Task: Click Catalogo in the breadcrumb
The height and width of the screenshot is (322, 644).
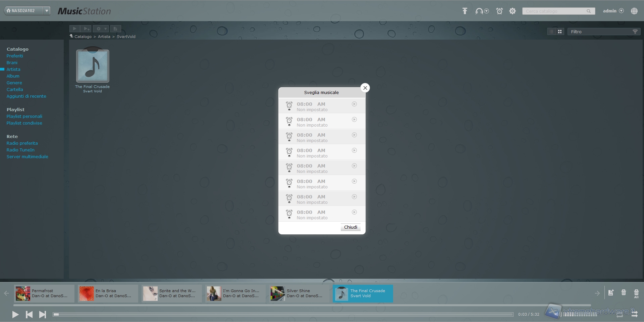Action: (x=83, y=37)
